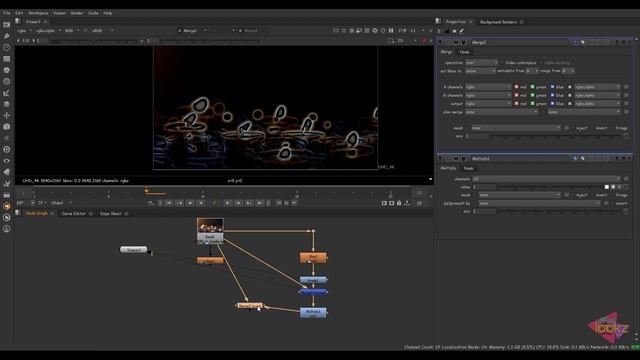This screenshot has width=640, height=360.
Task: Jump to the first frame
Action: (x=169, y=203)
